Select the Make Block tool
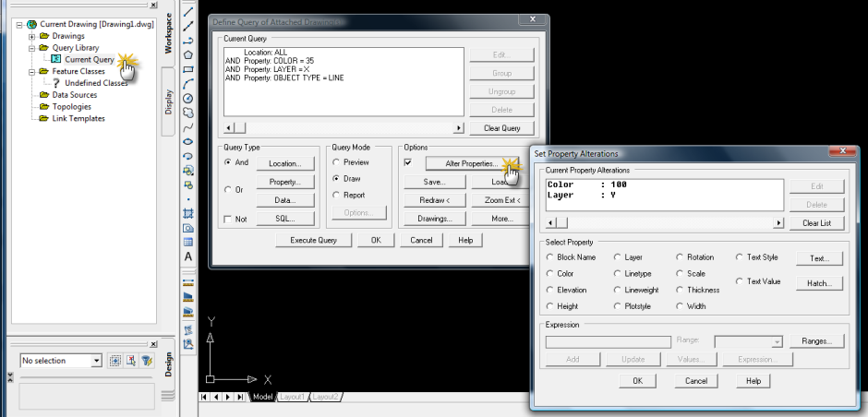 [188, 185]
